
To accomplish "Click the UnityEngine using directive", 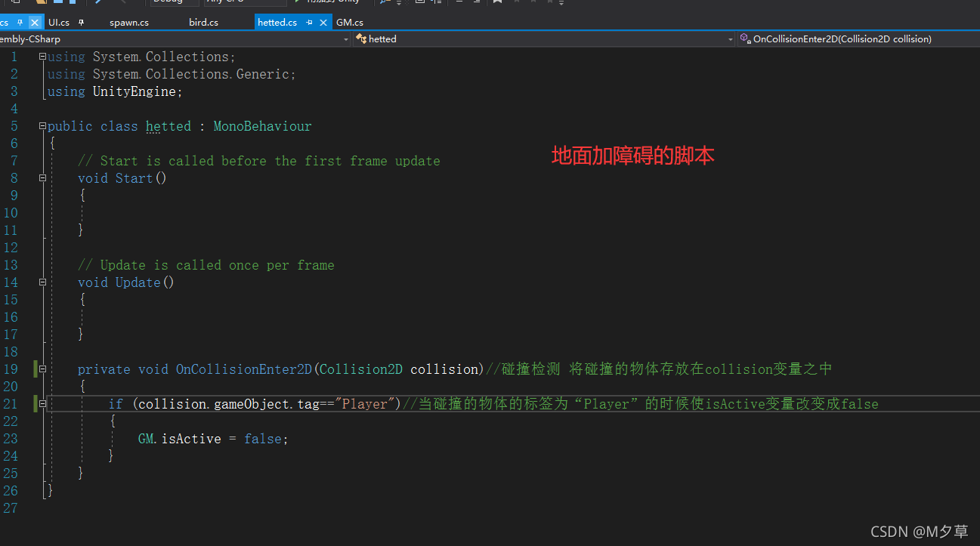I will (x=115, y=91).
